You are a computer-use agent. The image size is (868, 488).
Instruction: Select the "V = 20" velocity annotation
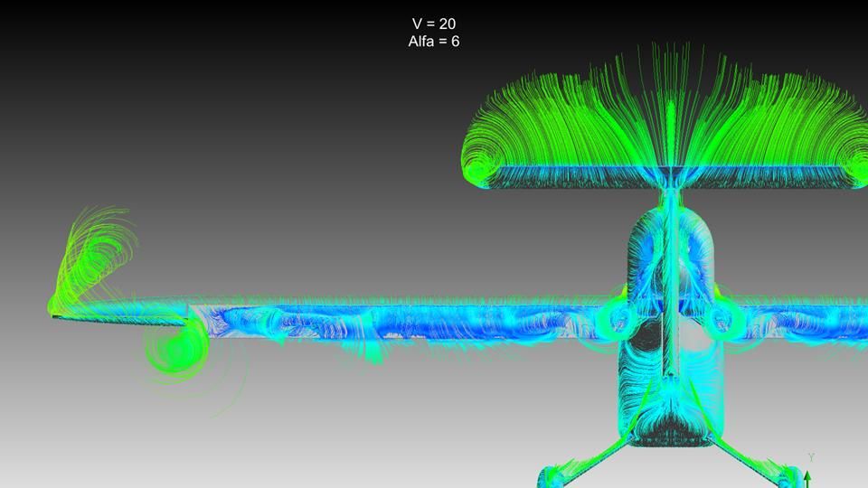click(x=434, y=23)
